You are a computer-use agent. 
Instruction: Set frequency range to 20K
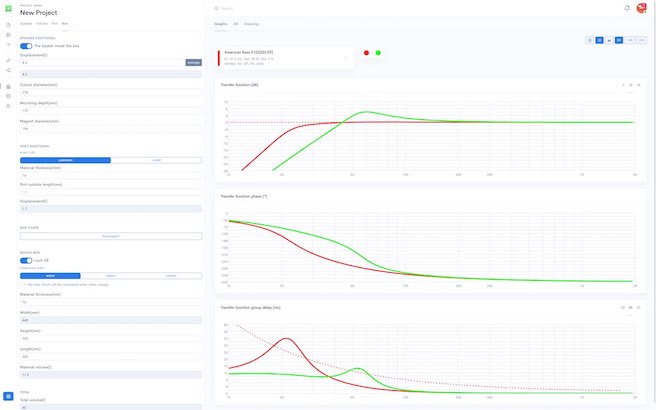click(x=641, y=40)
